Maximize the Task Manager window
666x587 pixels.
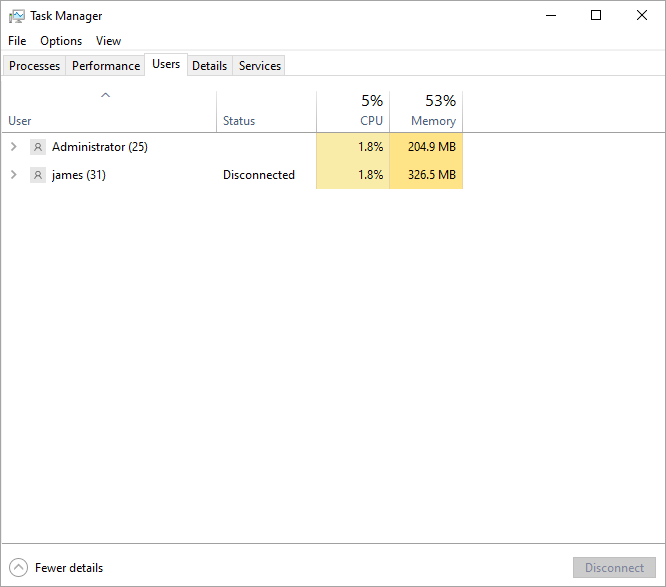point(596,16)
